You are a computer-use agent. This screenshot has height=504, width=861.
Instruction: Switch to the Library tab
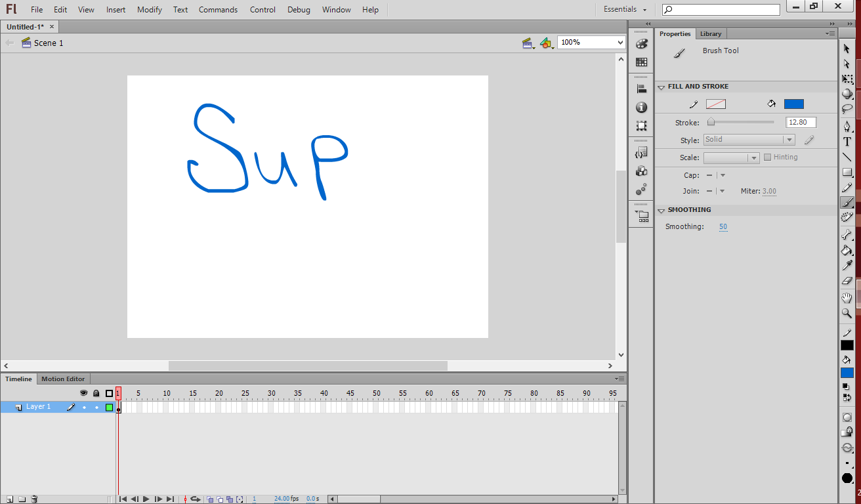711,33
